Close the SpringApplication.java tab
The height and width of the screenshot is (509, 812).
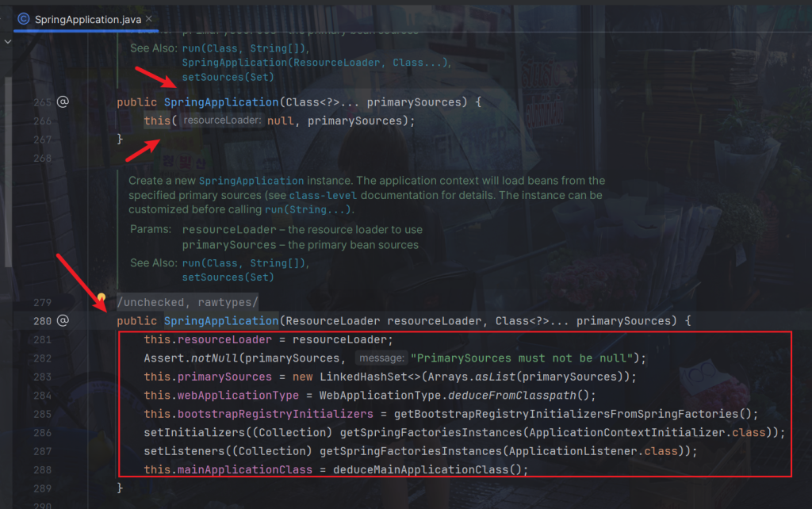coord(149,18)
